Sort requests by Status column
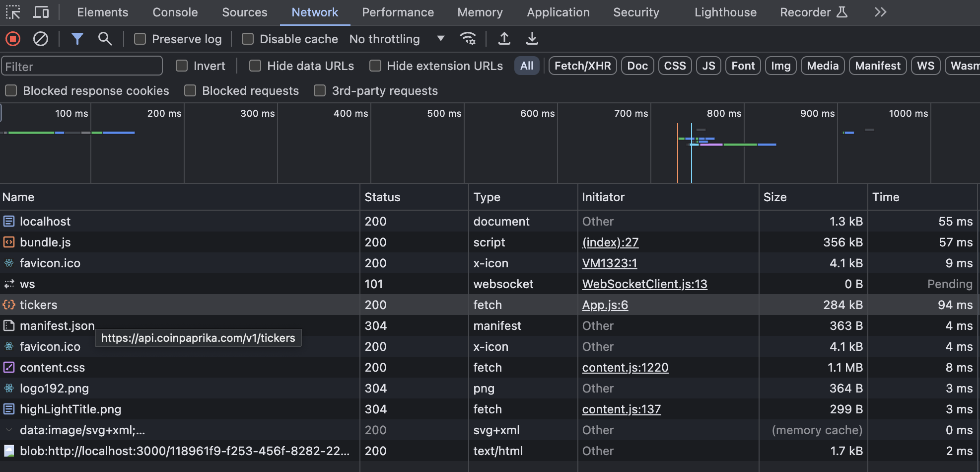 (x=414, y=197)
